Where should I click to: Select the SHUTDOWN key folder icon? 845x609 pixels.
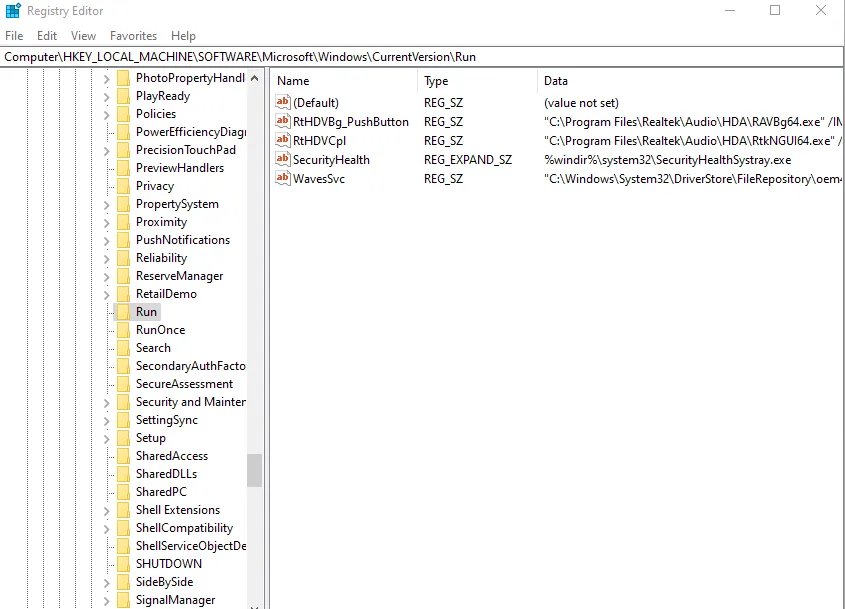123,564
